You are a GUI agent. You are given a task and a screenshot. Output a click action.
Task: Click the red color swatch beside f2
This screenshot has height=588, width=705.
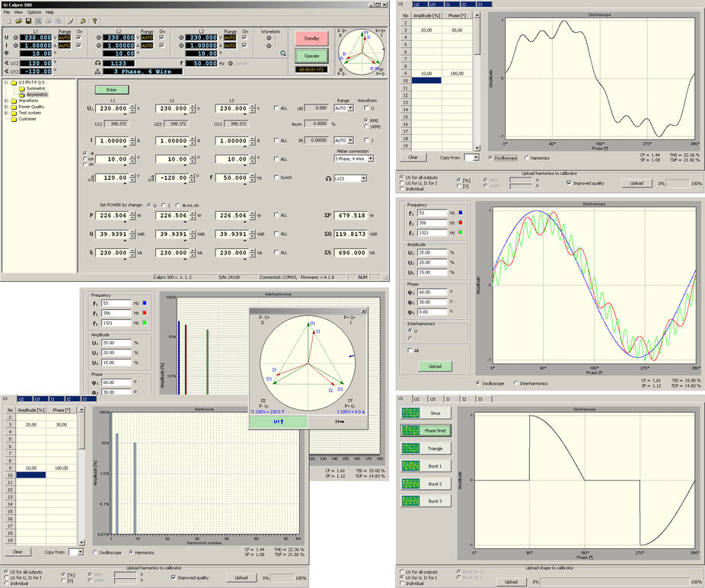pos(461,222)
